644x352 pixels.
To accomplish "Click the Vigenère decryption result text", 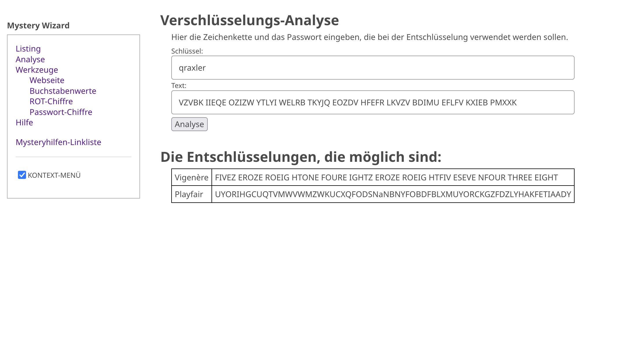I will point(386,177).
